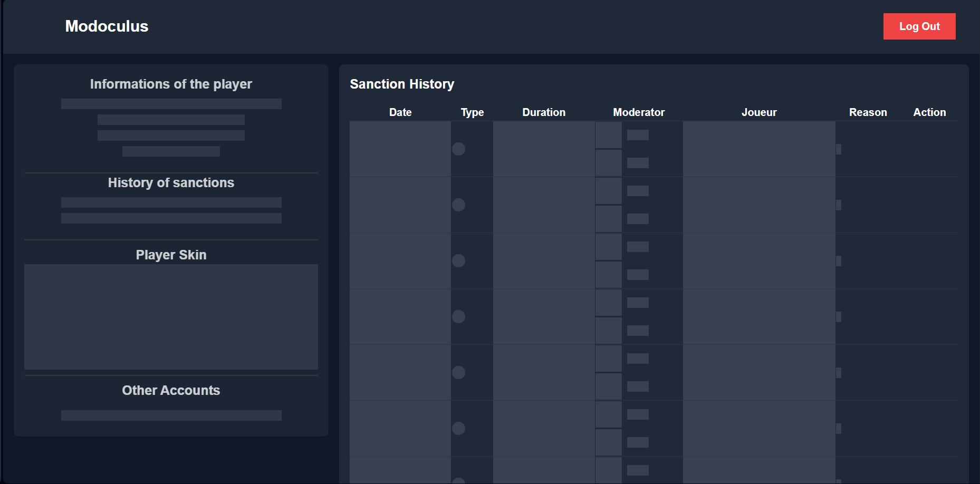Click the Player Skin preview area
This screenshot has height=484, width=980.
click(171, 317)
